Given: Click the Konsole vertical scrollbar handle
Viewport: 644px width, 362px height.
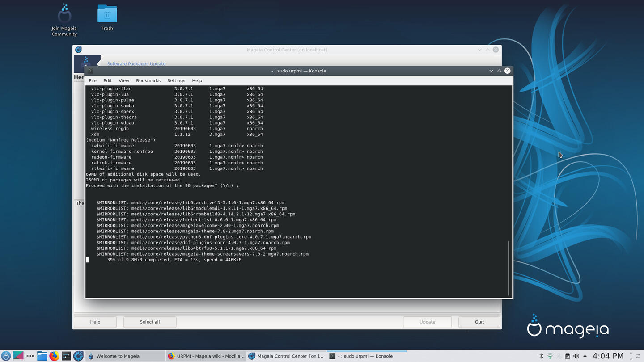Looking at the screenshot, I should [509, 268].
